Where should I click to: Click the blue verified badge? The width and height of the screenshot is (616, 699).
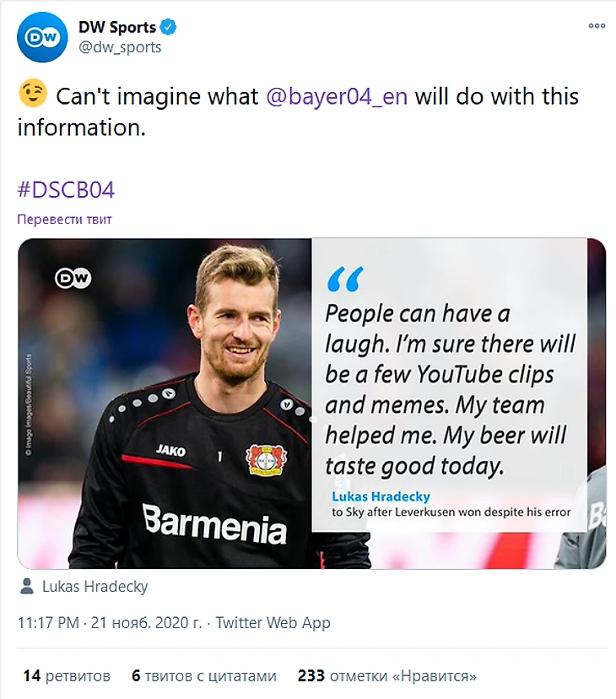pyautogui.click(x=170, y=28)
